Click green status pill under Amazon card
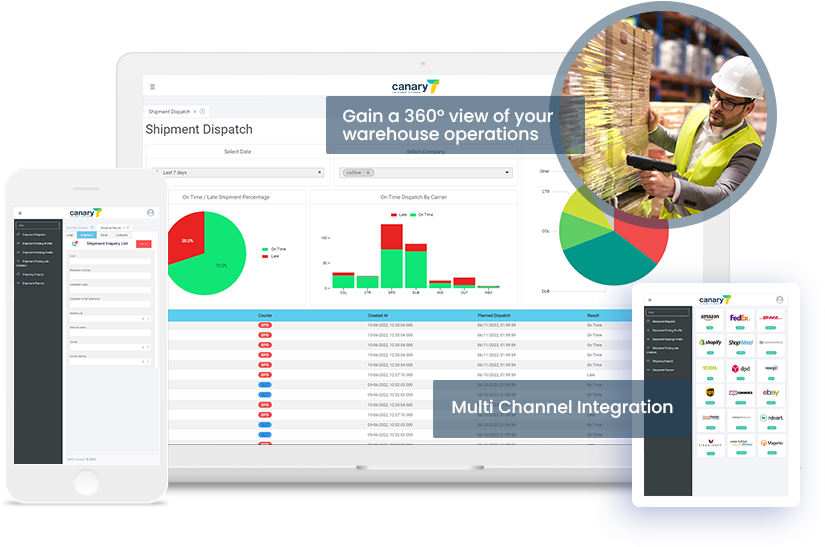The image size is (825, 547). (x=710, y=328)
